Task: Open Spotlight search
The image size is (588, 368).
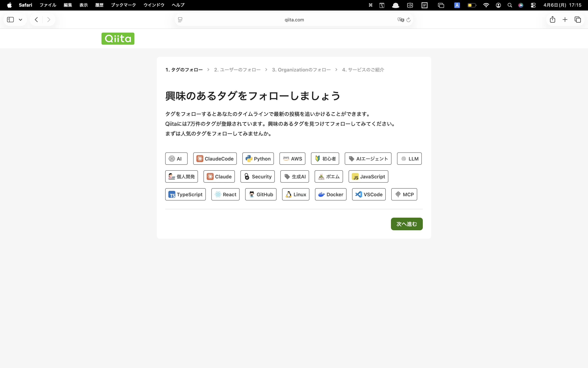Action: [x=510, y=5]
